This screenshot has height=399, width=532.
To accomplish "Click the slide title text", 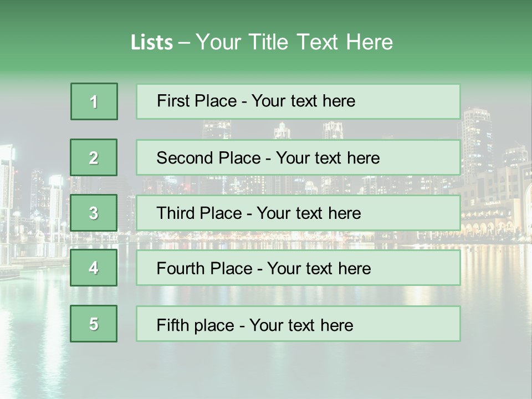I will [262, 42].
